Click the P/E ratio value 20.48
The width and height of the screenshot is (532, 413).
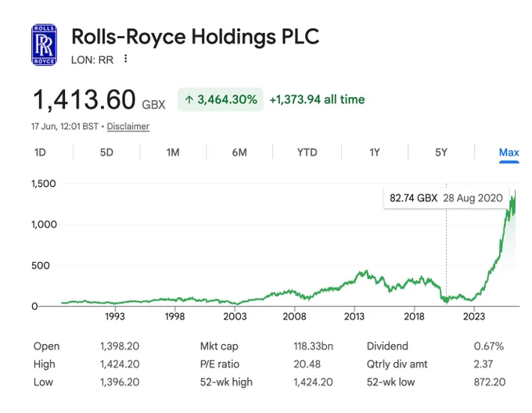point(307,365)
